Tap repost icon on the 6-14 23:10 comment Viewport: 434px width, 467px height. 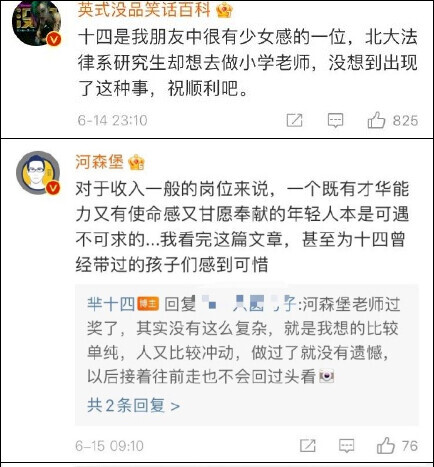point(294,120)
